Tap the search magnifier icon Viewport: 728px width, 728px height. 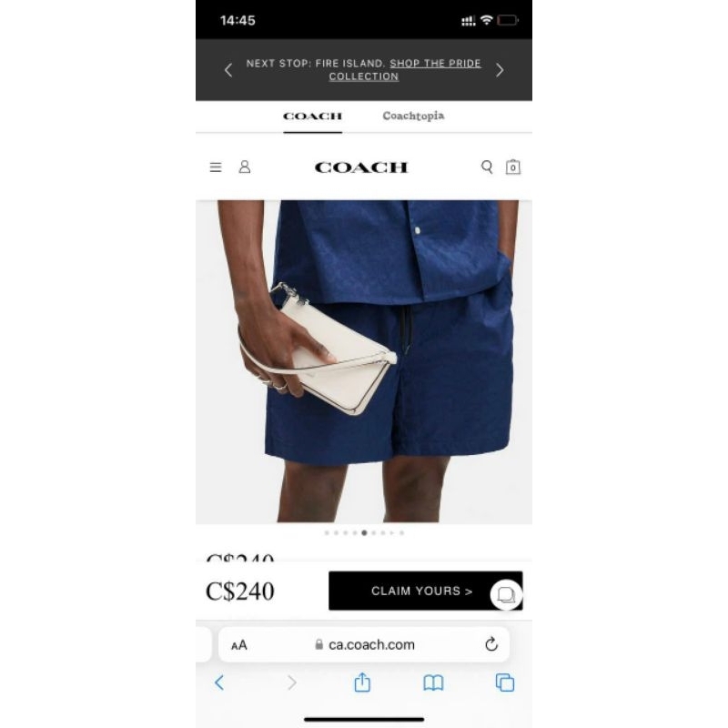point(487,167)
